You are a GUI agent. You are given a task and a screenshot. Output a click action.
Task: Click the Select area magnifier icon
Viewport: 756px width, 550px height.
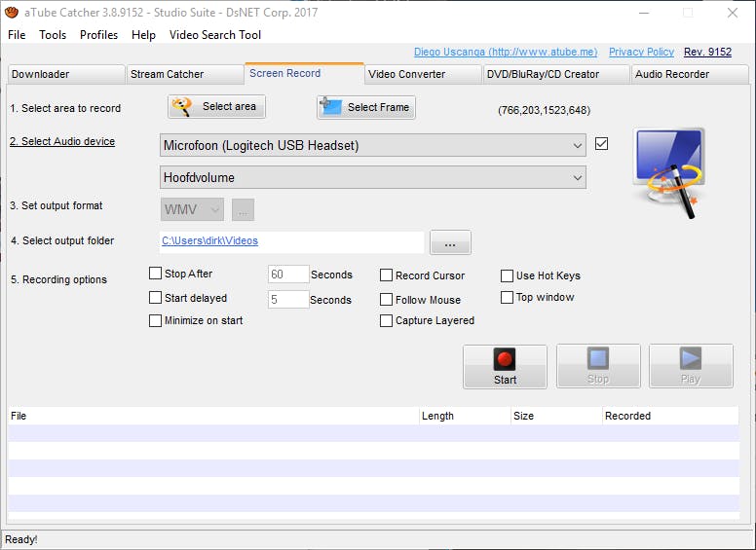[x=182, y=106]
